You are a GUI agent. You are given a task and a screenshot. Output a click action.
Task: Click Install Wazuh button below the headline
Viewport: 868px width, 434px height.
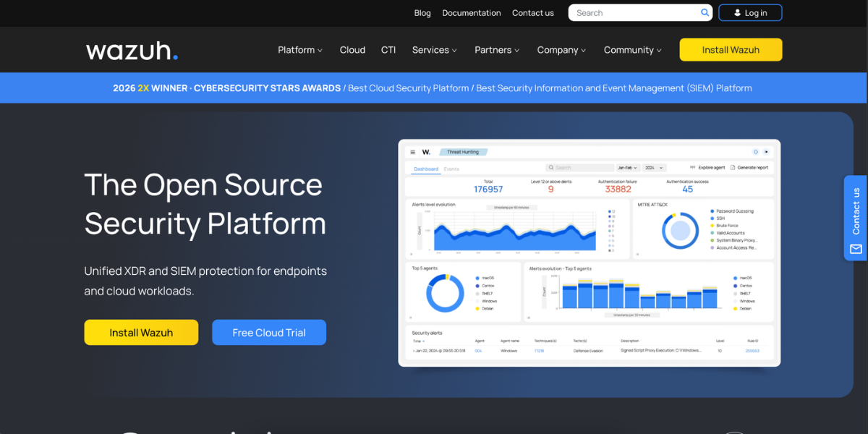(141, 333)
